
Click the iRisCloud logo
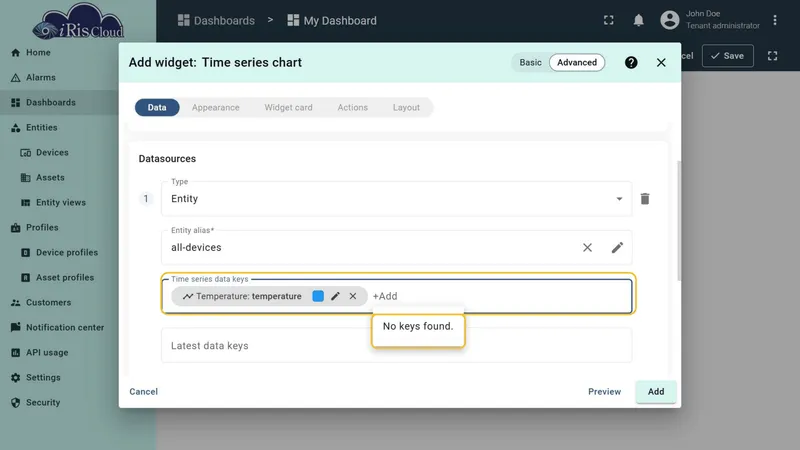click(78, 21)
